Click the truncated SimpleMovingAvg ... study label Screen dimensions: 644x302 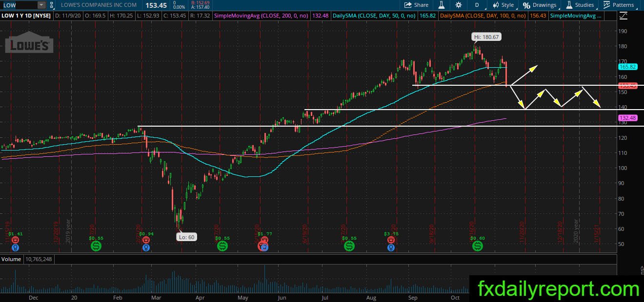576,16
